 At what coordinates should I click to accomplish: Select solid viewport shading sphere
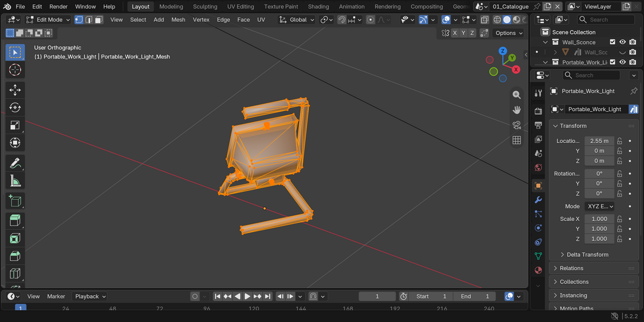click(507, 19)
